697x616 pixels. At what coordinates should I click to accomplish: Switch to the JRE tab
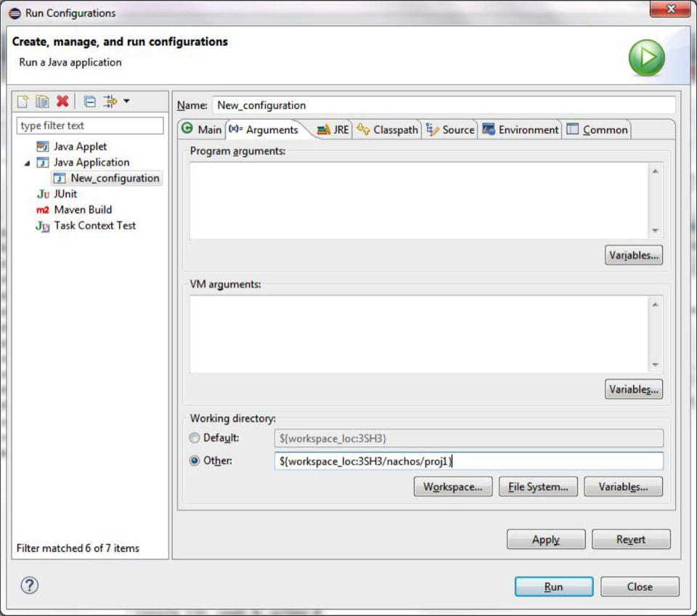click(333, 129)
